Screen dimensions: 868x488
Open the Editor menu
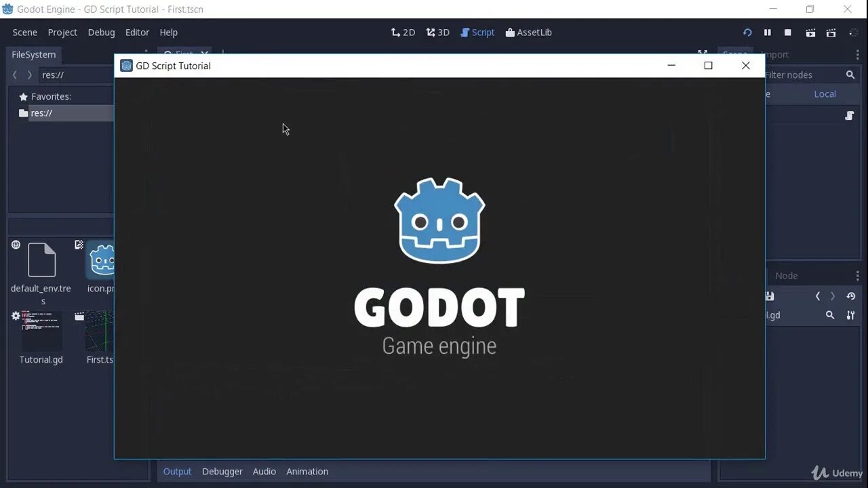tap(137, 33)
